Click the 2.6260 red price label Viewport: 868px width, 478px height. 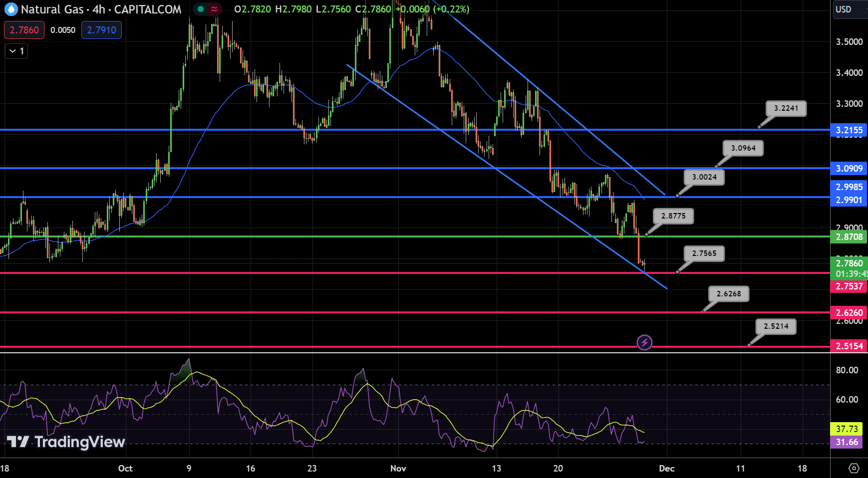coord(849,313)
